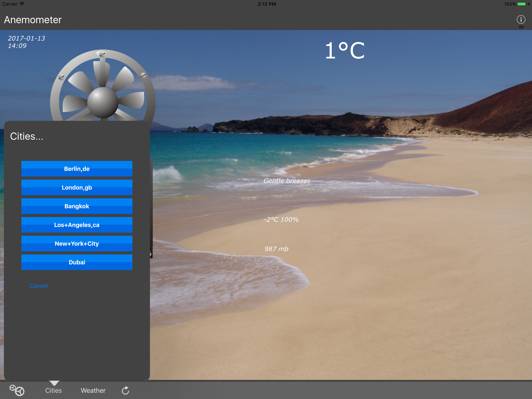Open the gears settings icon

(x=17, y=390)
